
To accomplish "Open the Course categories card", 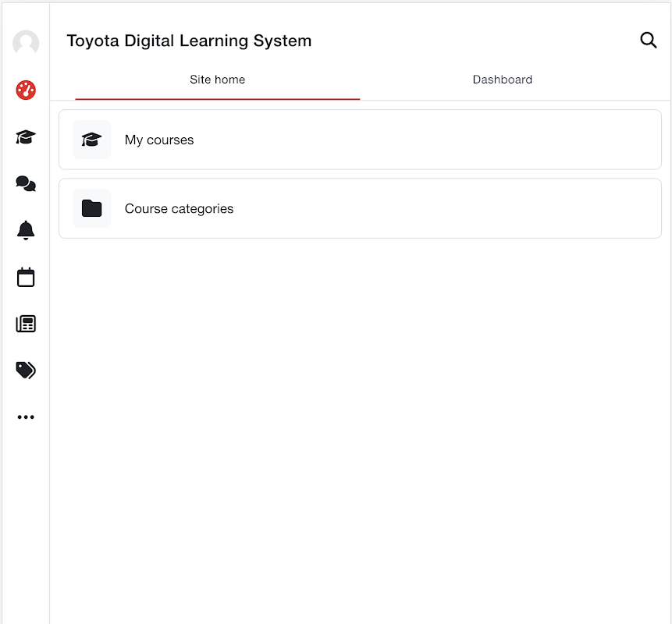I will tap(360, 208).
